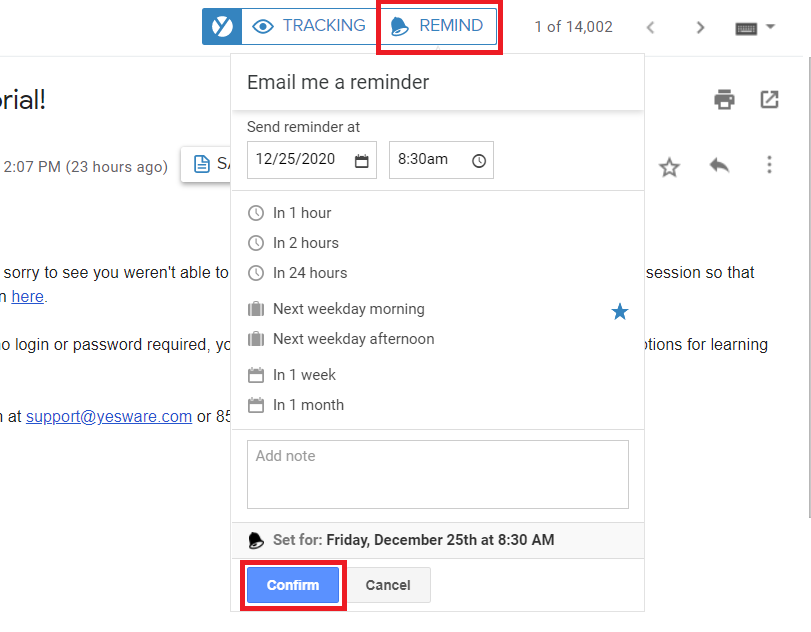Open the calendar date picker icon
811x632 pixels.
pos(362,161)
